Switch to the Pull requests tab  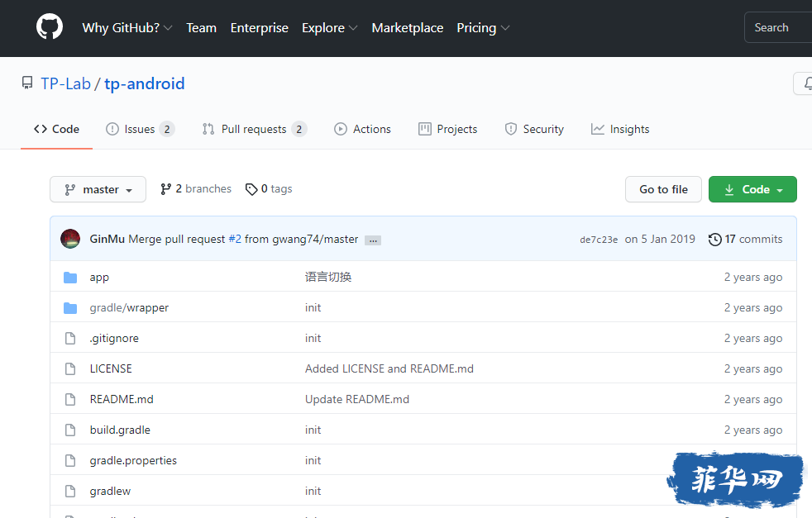[255, 130]
